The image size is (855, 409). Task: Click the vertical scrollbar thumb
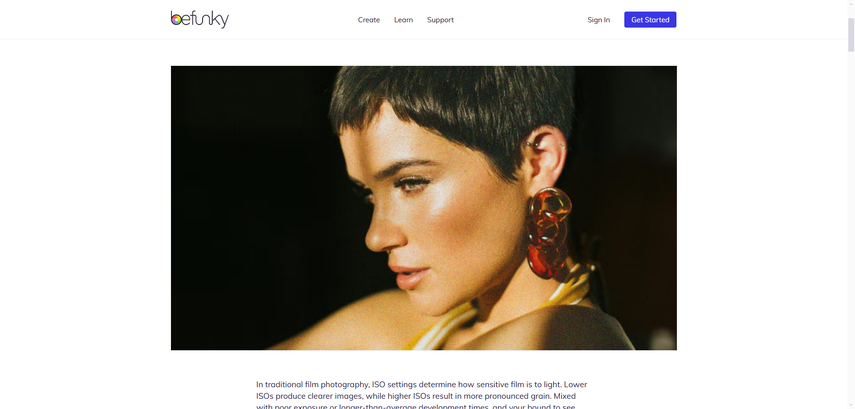coord(851,34)
